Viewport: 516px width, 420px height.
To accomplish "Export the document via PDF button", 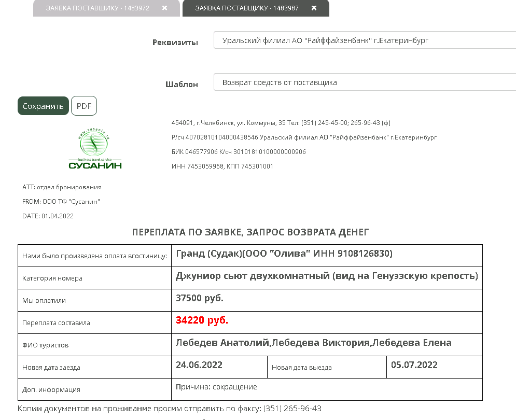I will click(x=84, y=106).
